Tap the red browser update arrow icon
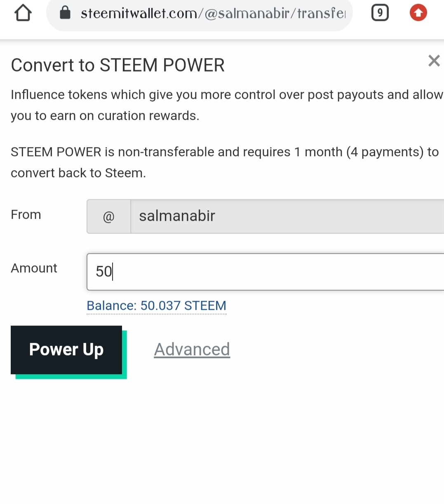 pos(418,13)
